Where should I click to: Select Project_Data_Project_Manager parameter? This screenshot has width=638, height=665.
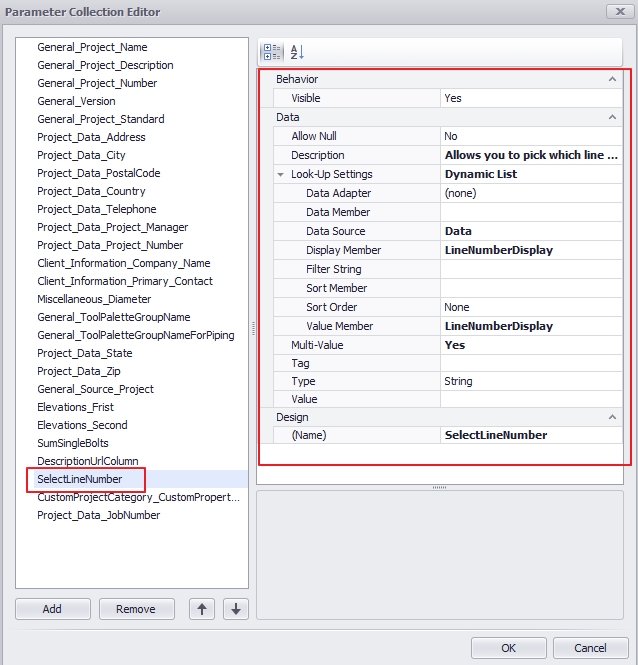pos(112,227)
